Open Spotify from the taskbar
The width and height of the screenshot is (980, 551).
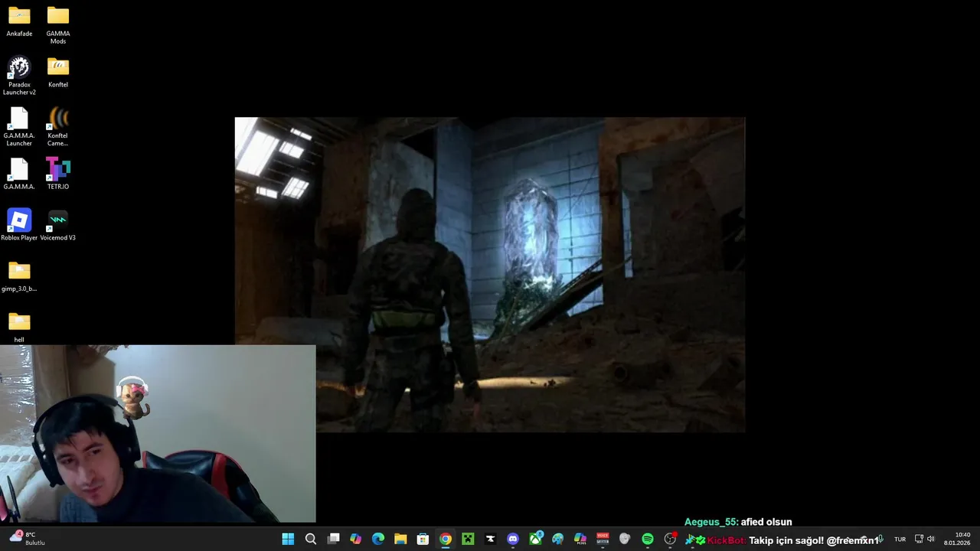click(648, 539)
